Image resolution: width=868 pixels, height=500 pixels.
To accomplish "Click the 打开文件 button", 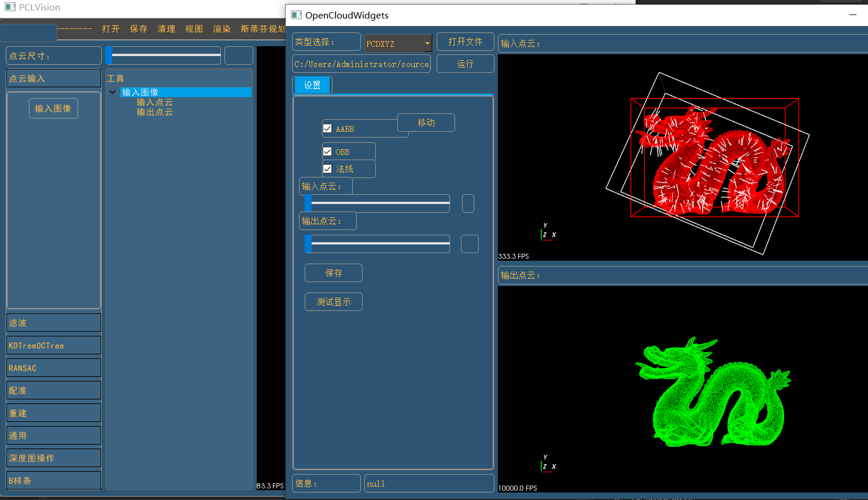I will 466,42.
